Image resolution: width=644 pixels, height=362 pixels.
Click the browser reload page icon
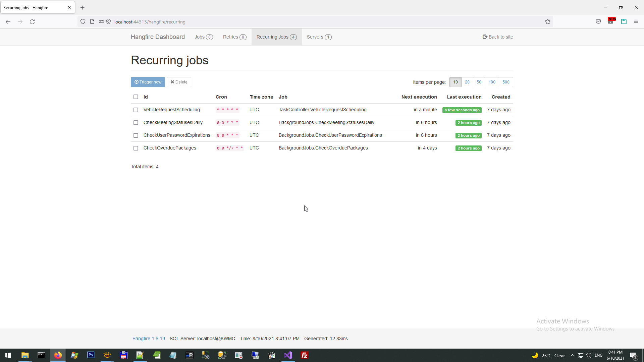32,22
